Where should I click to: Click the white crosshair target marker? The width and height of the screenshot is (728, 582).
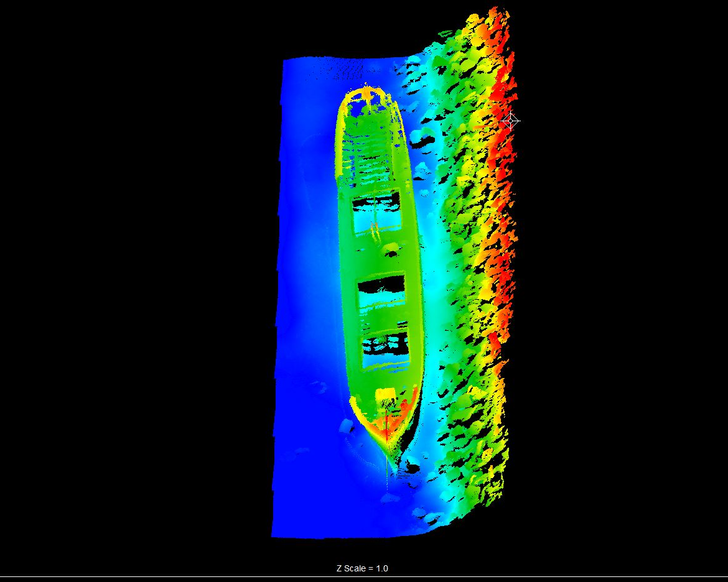[511, 121]
